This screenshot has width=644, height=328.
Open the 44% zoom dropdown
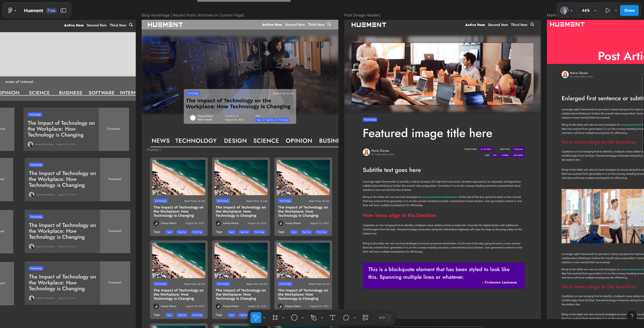[x=589, y=10]
